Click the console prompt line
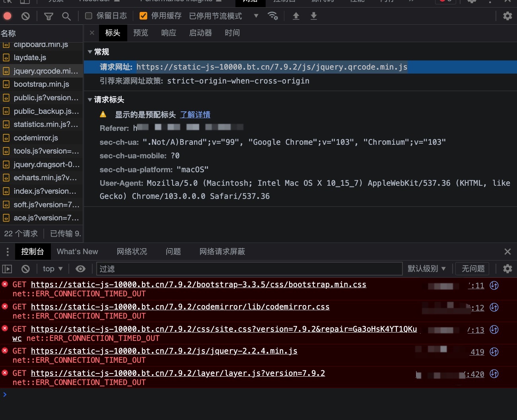517x420 pixels. coord(258,395)
